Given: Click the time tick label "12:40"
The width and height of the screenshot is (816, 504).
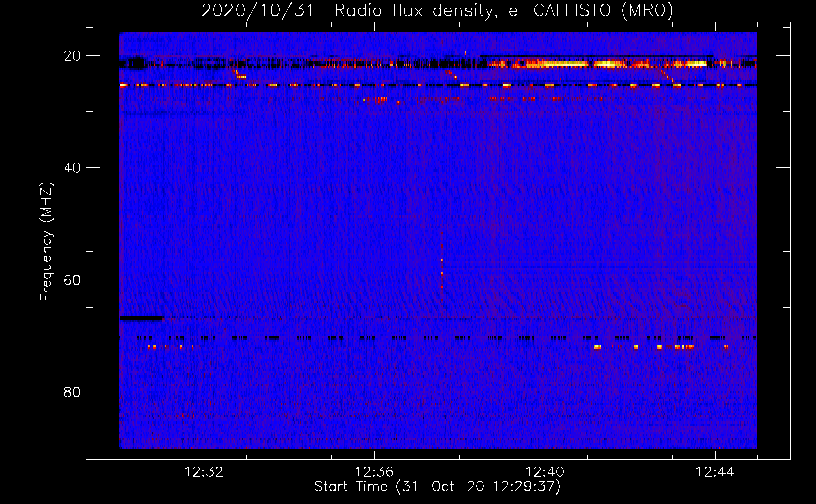Looking at the screenshot, I should tap(545, 472).
